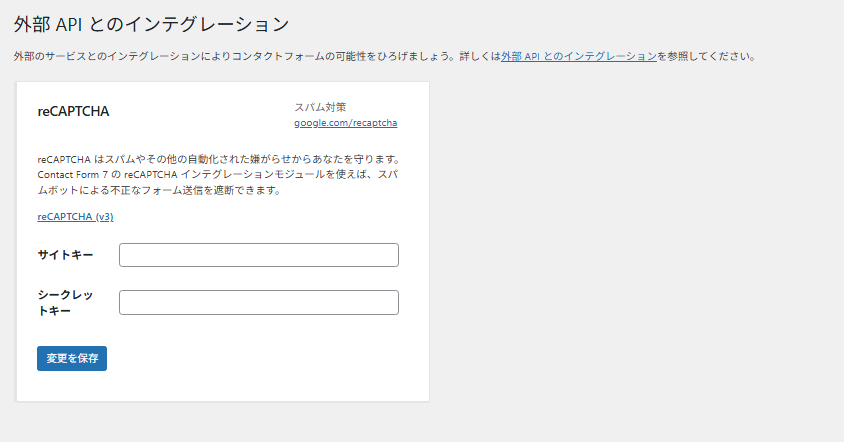Open the 外部 API とのインテグレーション help link
Image resolution: width=844 pixels, height=442 pixels.
pyautogui.click(x=579, y=57)
